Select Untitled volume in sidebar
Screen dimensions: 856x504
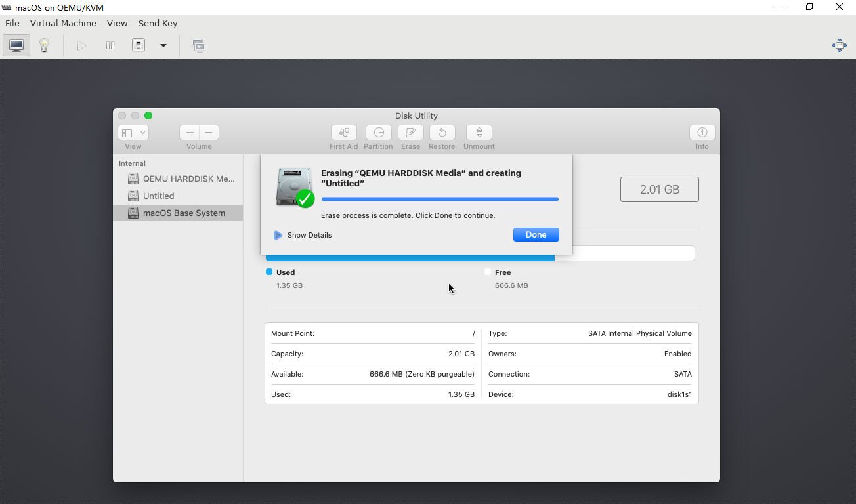click(158, 196)
